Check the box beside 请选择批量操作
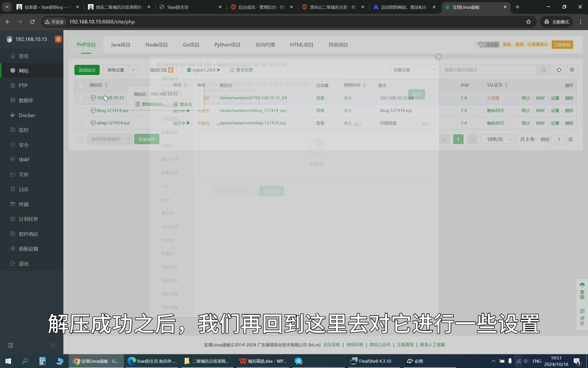 (x=81, y=139)
